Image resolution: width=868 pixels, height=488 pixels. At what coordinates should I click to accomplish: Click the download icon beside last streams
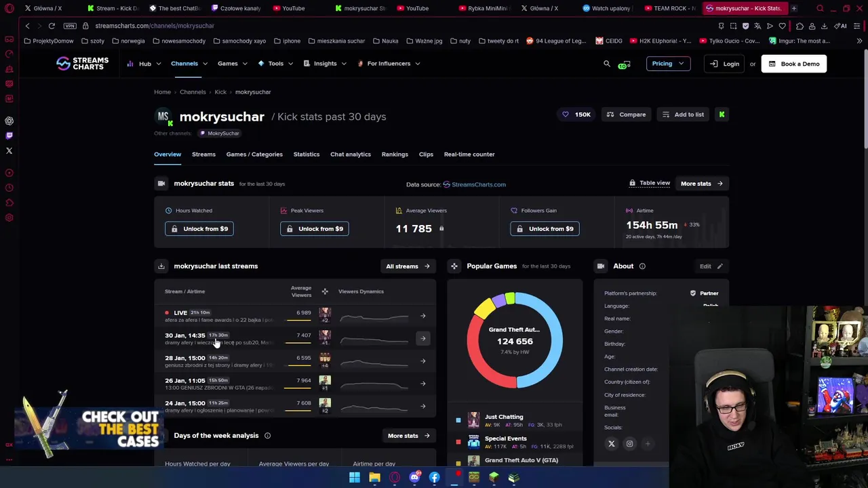tap(161, 266)
